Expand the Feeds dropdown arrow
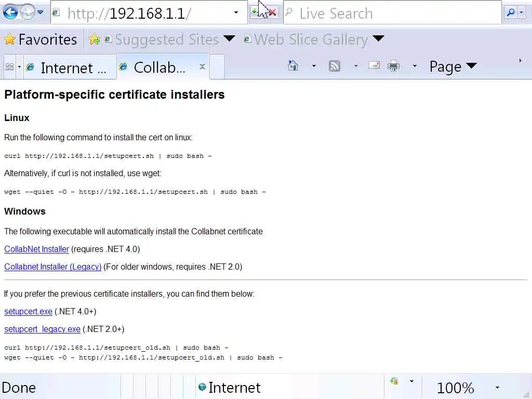Image resolution: width=532 pixels, height=399 pixels. coord(355,66)
